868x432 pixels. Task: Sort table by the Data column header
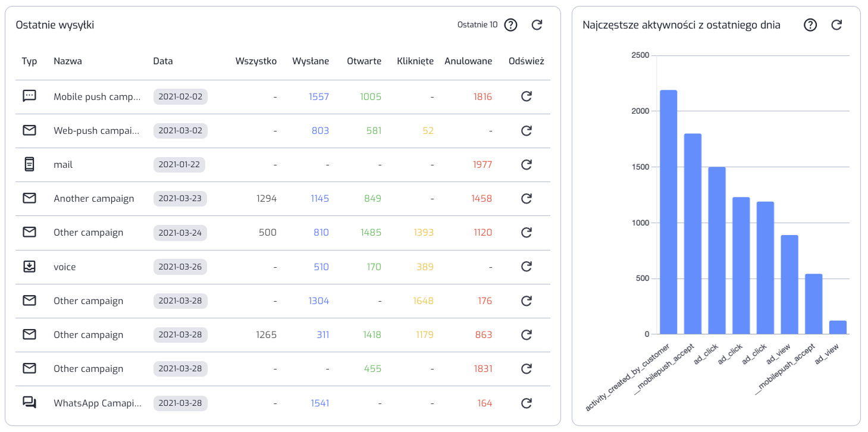click(163, 61)
